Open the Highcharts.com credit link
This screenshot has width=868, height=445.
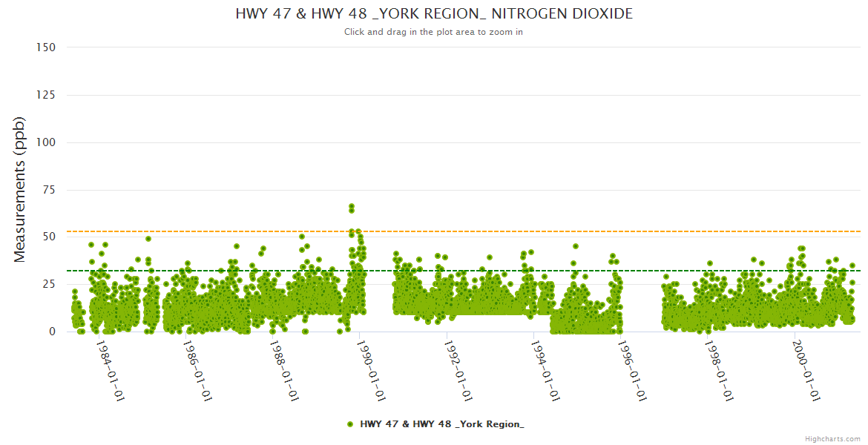[x=832, y=438]
